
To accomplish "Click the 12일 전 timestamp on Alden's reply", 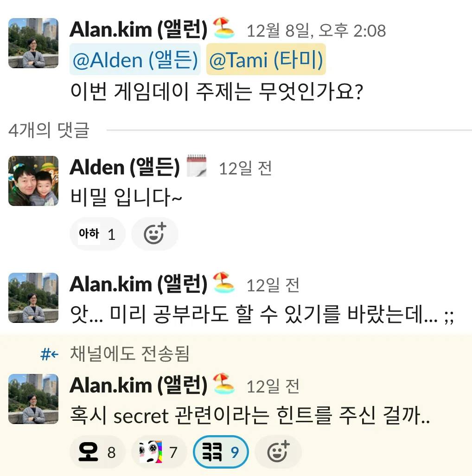I will tap(245, 168).
